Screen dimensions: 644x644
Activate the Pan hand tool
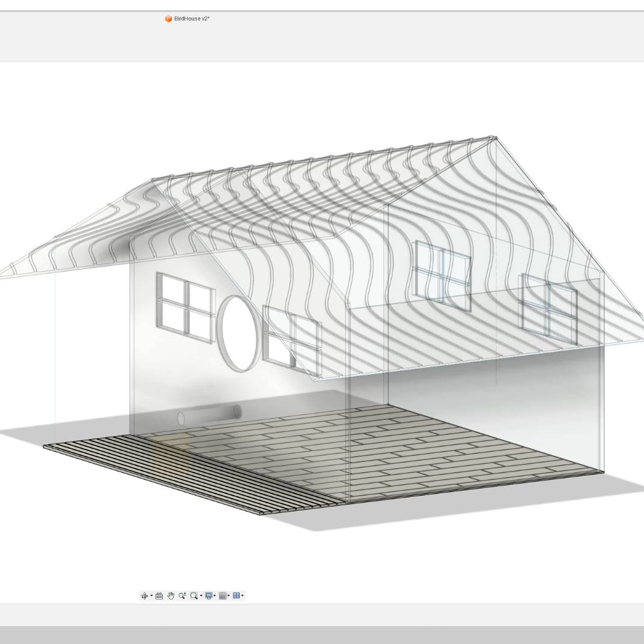pyautogui.click(x=171, y=595)
